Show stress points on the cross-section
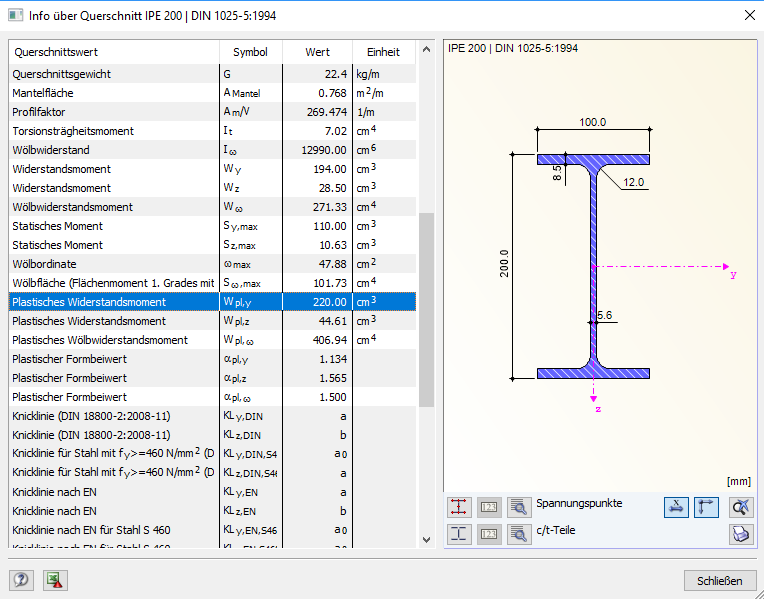 459,507
